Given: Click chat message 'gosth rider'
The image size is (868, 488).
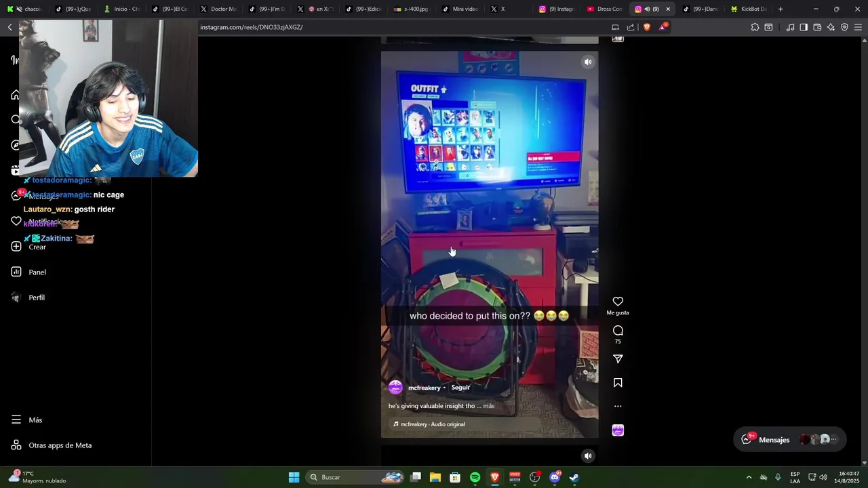Looking at the screenshot, I should [94, 209].
